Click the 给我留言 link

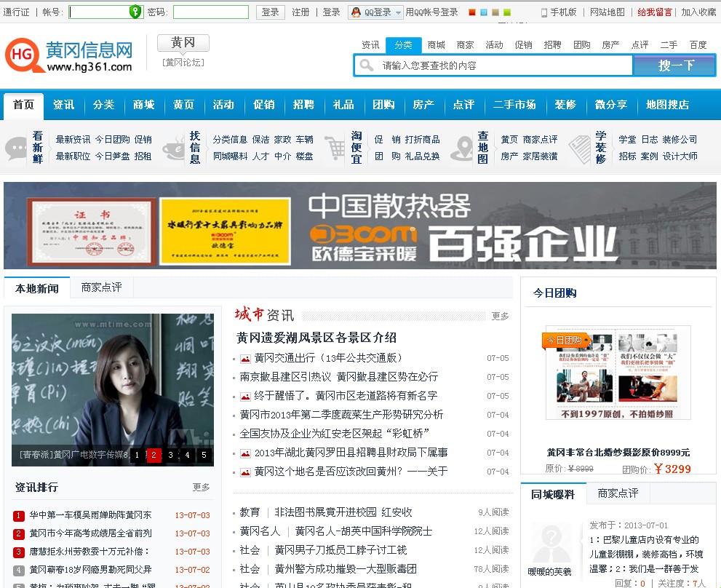coord(655,12)
